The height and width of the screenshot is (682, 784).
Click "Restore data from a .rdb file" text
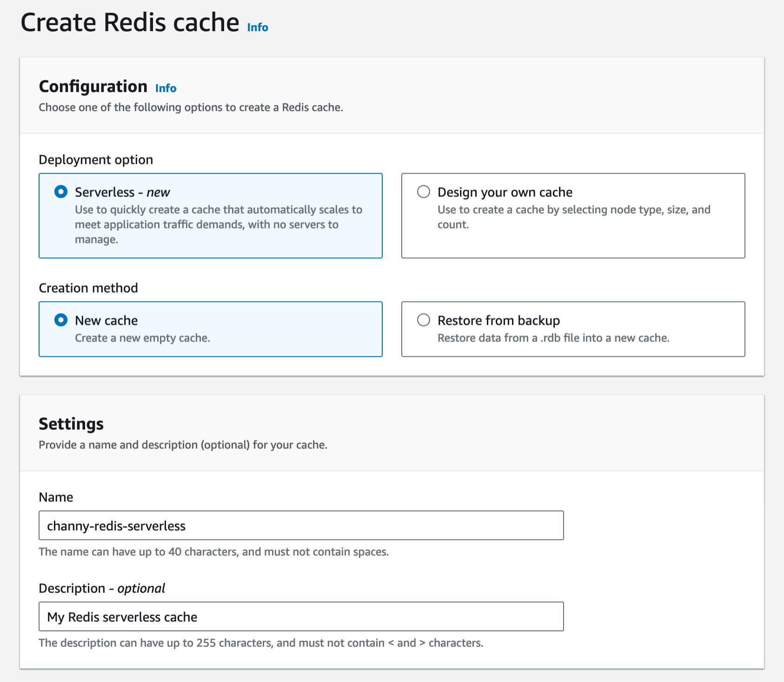[x=553, y=338]
